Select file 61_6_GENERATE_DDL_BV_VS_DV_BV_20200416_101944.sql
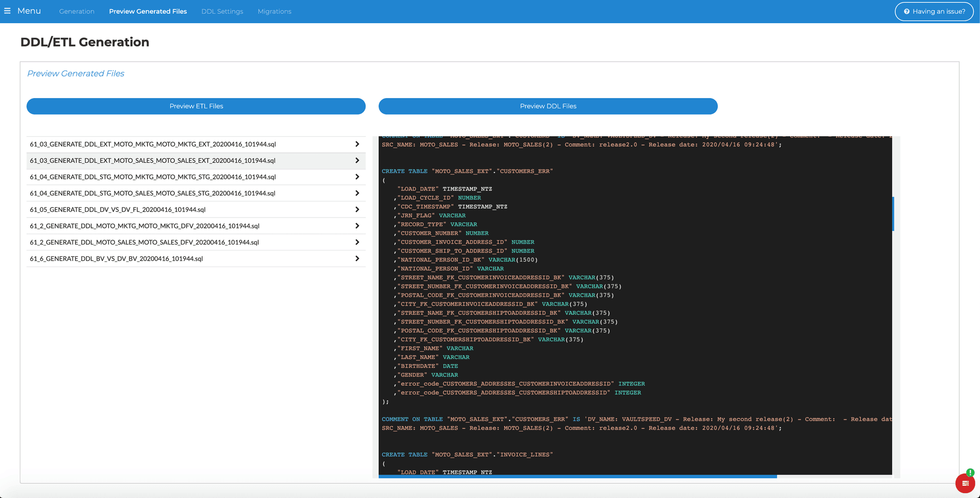 [x=196, y=258]
